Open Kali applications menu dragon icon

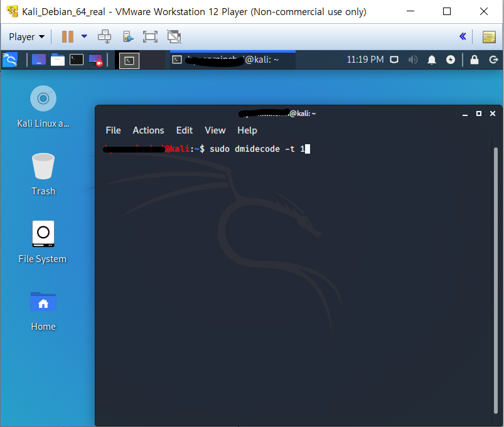click(9, 60)
